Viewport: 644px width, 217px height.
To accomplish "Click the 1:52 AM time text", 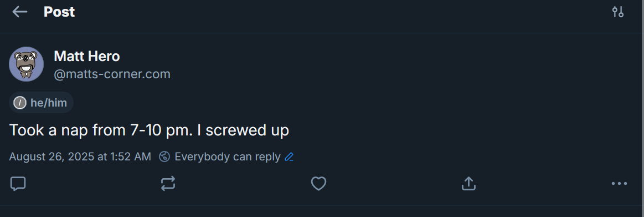I will (130, 157).
